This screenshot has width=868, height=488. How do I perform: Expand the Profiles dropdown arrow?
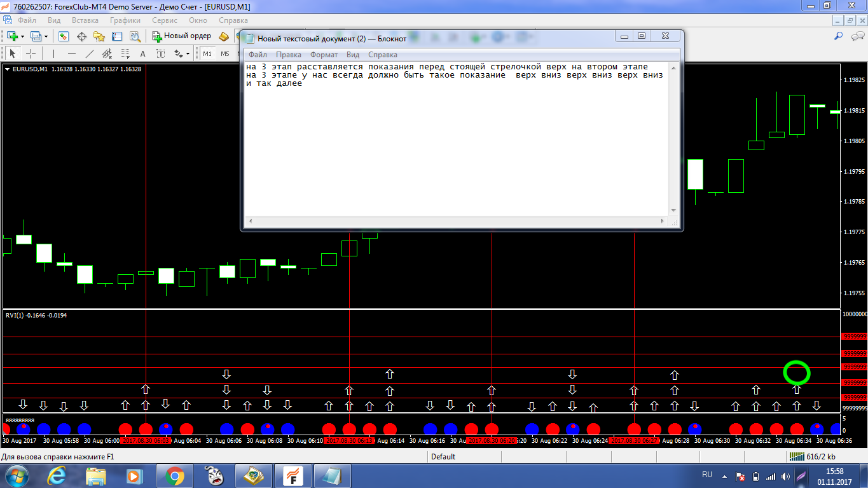coord(46,36)
